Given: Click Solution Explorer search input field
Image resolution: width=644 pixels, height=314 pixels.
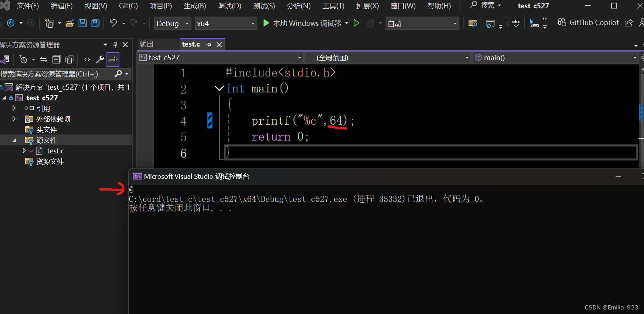Looking at the screenshot, I should coord(56,74).
